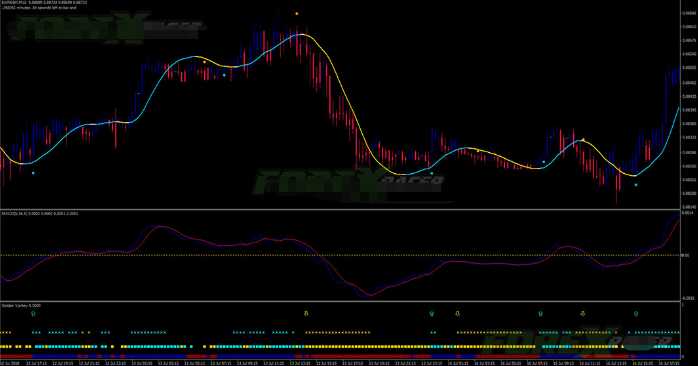Click the lowest trough of the MACD line
Screen dimensions: 698x366
pyautogui.click(x=371, y=295)
